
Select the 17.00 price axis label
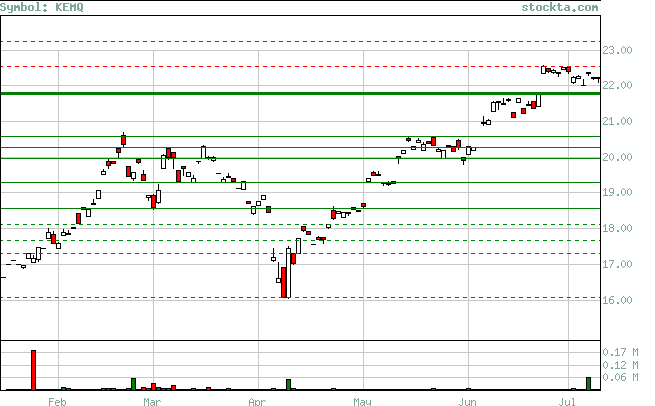click(x=617, y=264)
